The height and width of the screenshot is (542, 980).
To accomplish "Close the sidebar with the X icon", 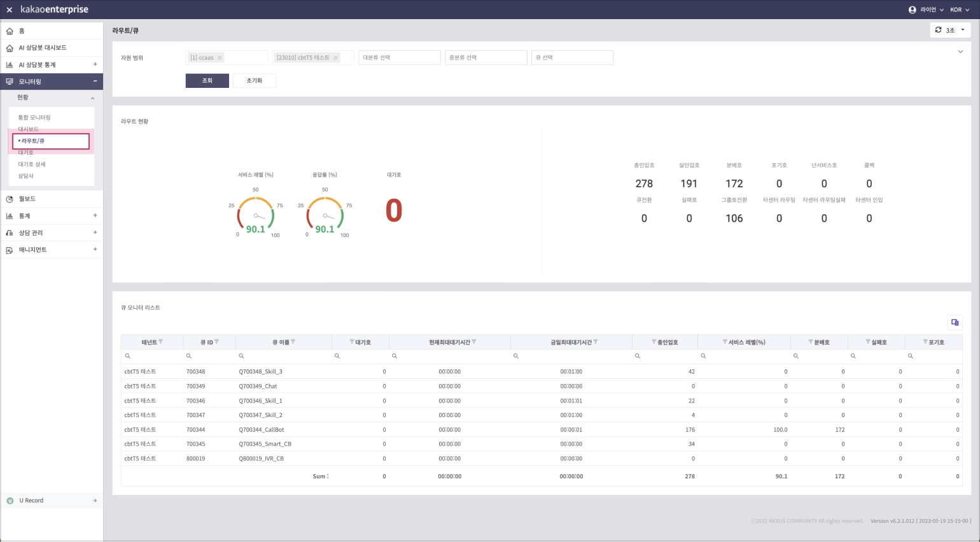I will [x=9, y=10].
